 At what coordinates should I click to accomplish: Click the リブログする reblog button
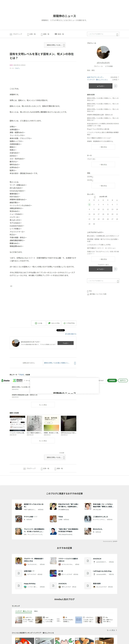(x=69, y=323)
